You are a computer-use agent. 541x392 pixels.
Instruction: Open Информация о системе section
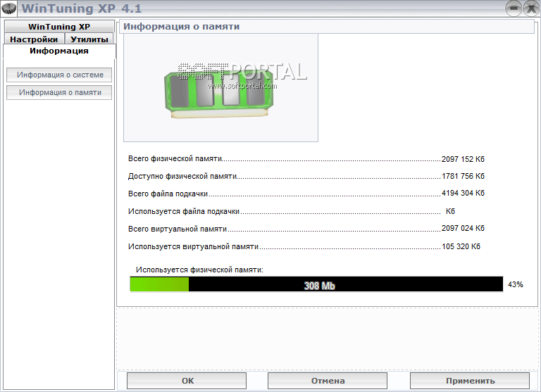[x=59, y=75]
